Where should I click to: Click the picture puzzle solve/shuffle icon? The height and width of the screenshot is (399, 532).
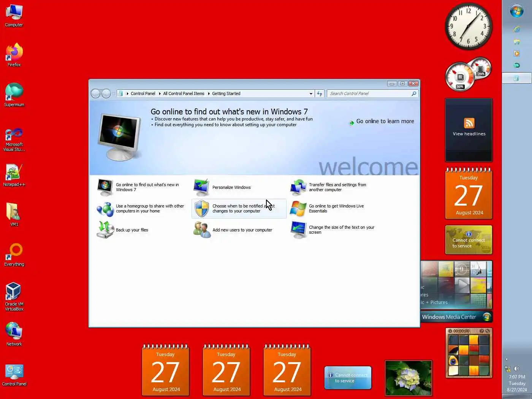[488, 331]
